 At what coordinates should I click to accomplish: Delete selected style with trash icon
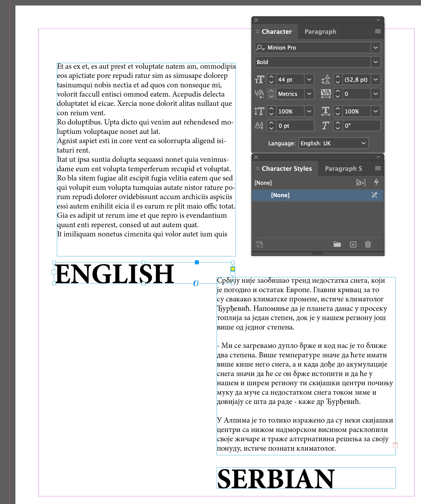pos(368,244)
